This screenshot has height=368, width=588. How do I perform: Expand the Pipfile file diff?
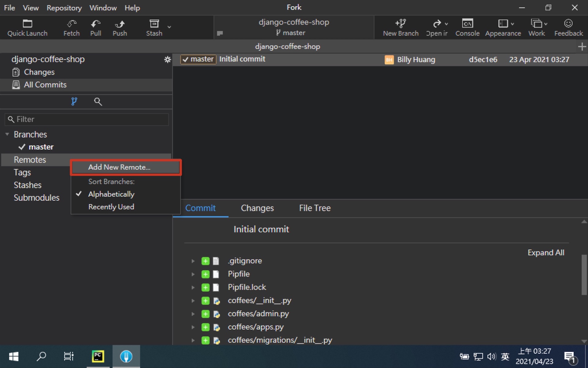(193, 274)
